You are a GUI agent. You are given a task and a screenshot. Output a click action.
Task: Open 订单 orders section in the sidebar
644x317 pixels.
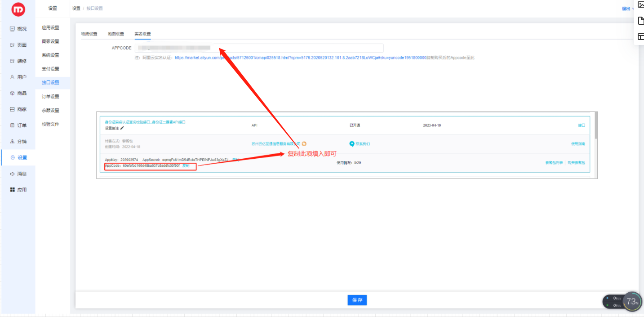pos(18,125)
